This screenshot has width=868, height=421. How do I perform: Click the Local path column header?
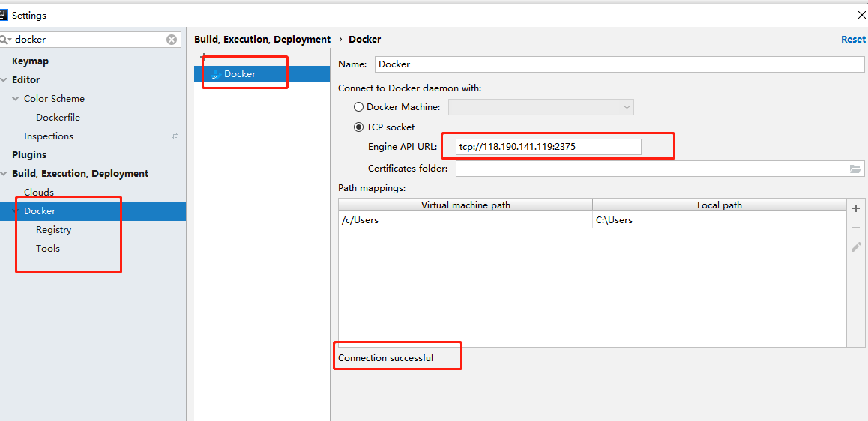[720, 205]
